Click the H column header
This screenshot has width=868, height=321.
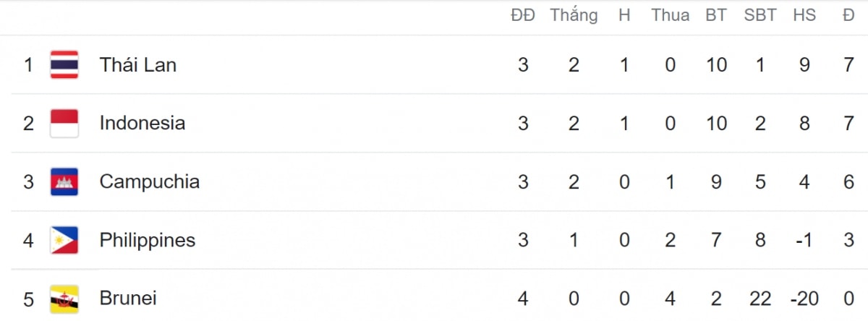(624, 15)
